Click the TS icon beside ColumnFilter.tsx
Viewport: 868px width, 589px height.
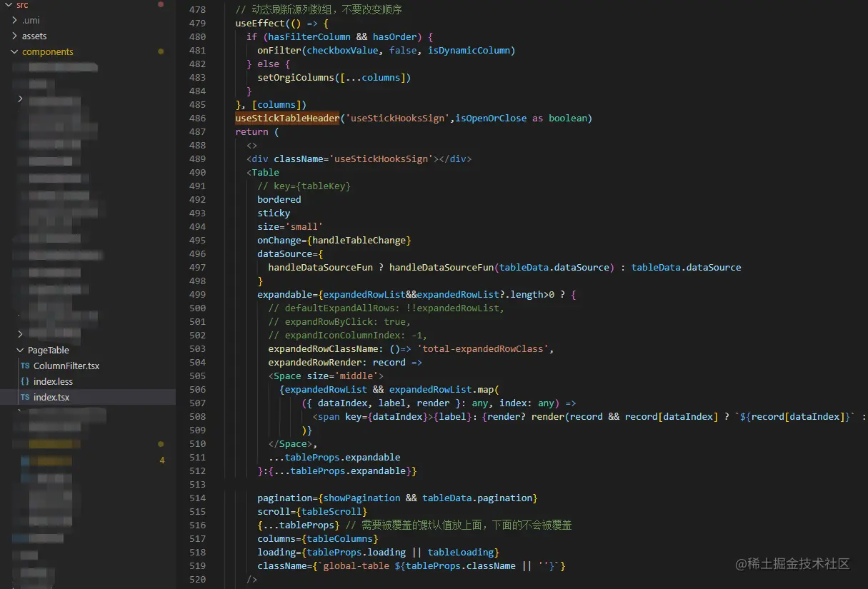click(x=25, y=366)
